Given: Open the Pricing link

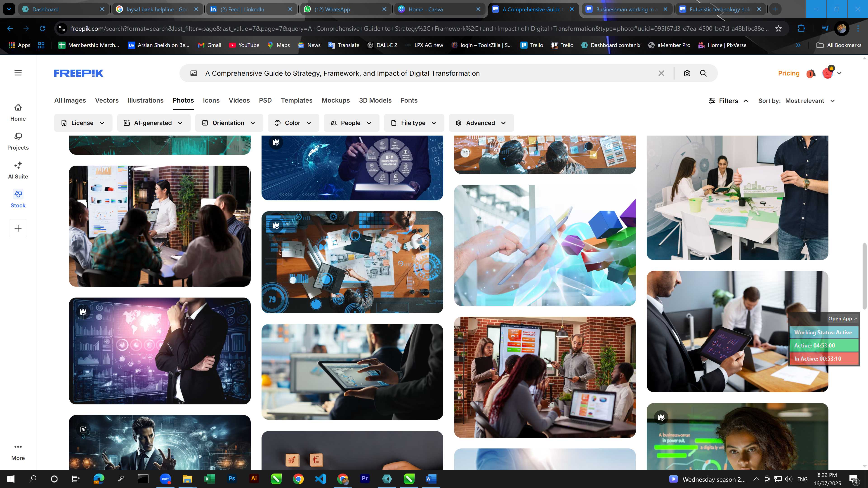Looking at the screenshot, I should coord(788,73).
